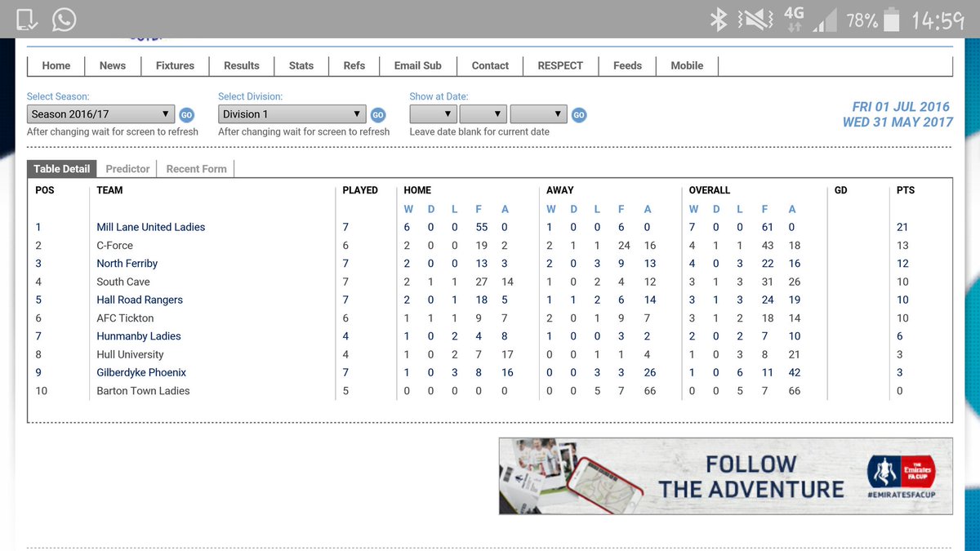The image size is (980, 551).
Task: Open the Refs menu item
Action: [x=354, y=65]
